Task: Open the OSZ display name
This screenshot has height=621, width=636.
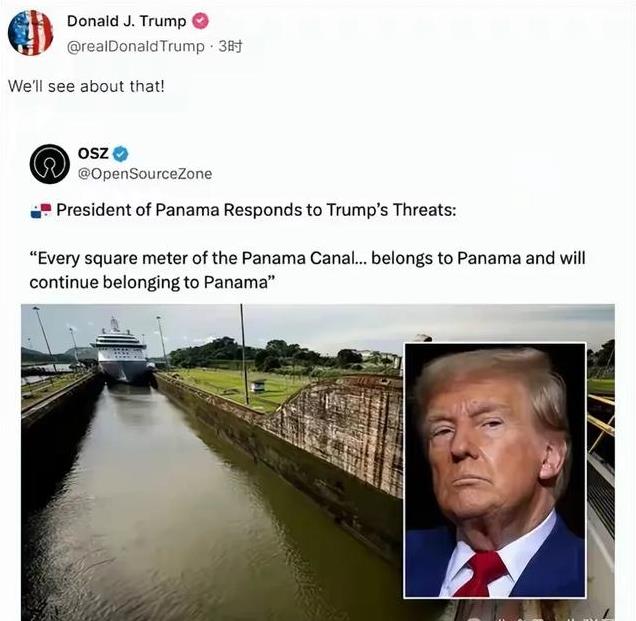Action: pos(93,153)
